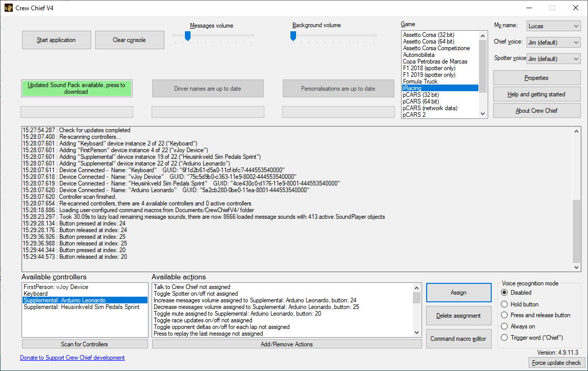Open the Command macro editor
Image resolution: width=588 pixels, height=371 pixels.
pyautogui.click(x=458, y=339)
